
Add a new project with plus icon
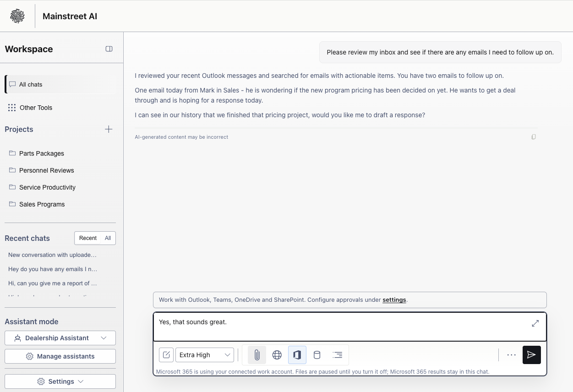pos(109,129)
